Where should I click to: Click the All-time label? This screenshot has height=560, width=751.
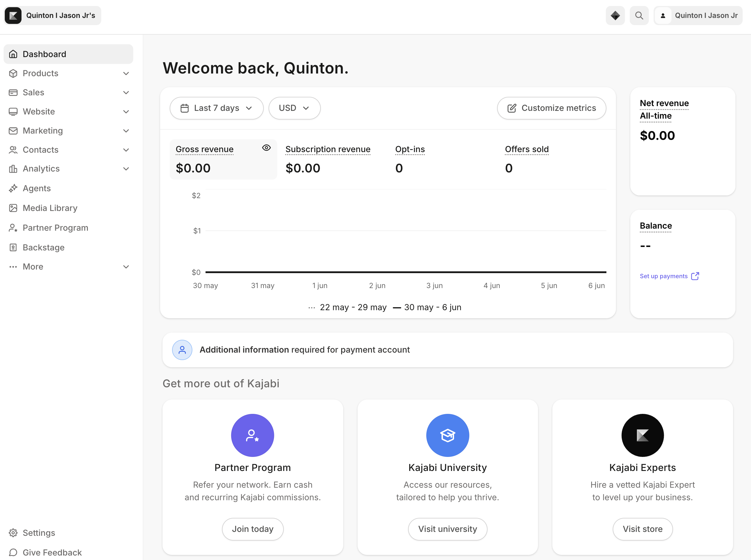tap(655, 116)
